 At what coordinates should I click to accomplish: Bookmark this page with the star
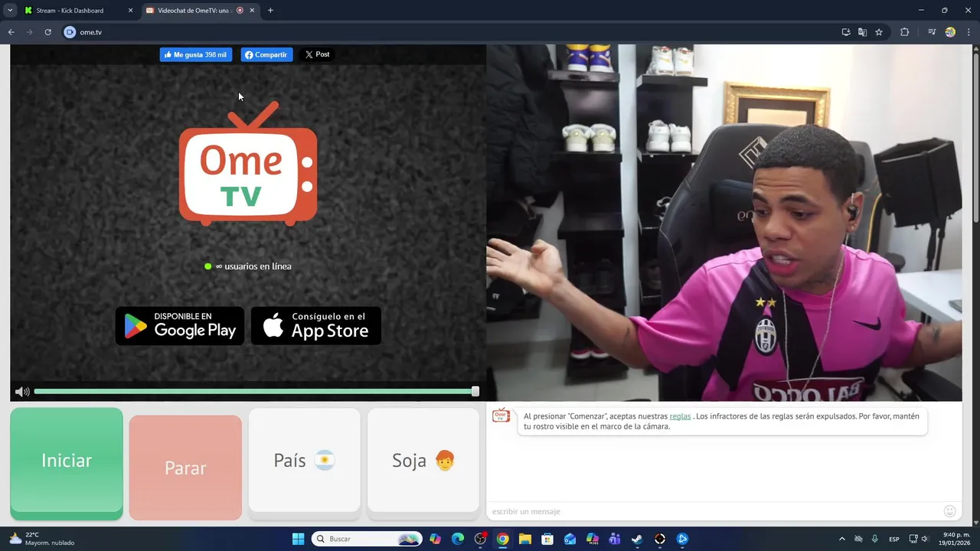click(x=879, y=32)
